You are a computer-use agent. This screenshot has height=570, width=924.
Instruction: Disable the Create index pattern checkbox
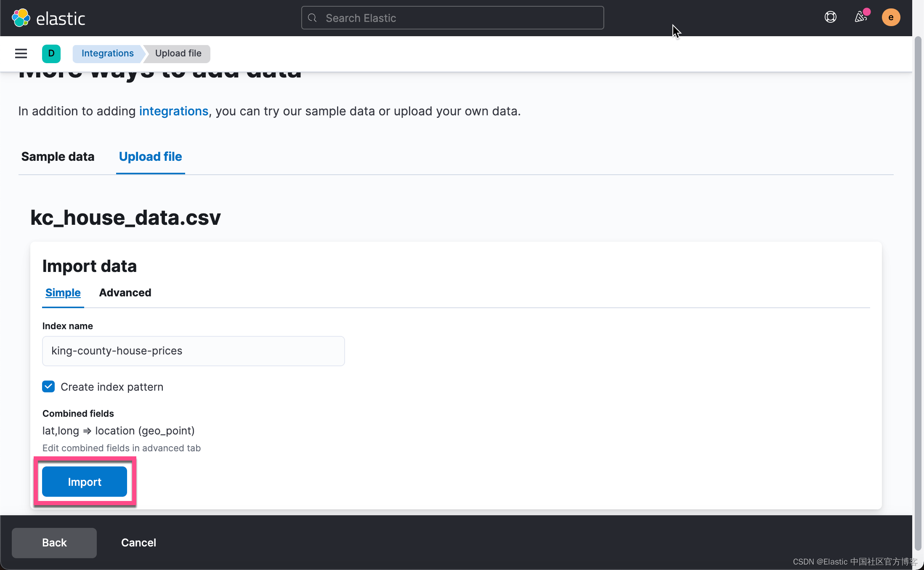[48, 386]
